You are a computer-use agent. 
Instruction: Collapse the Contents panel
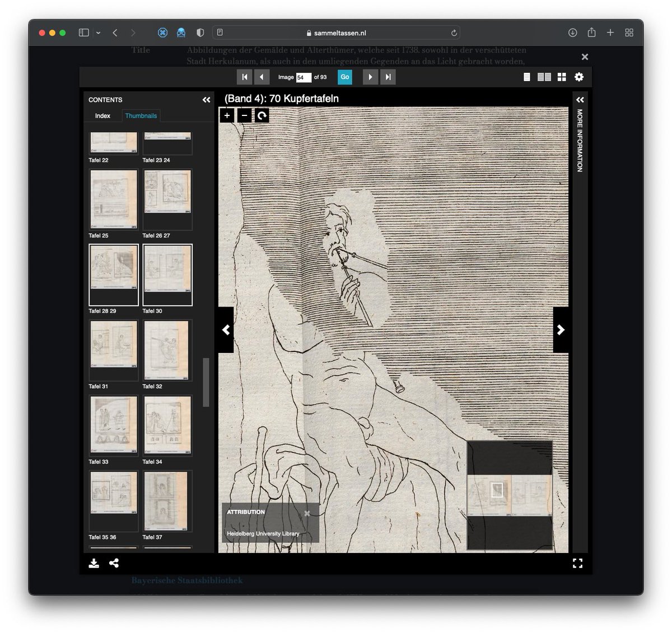point(206,99)
